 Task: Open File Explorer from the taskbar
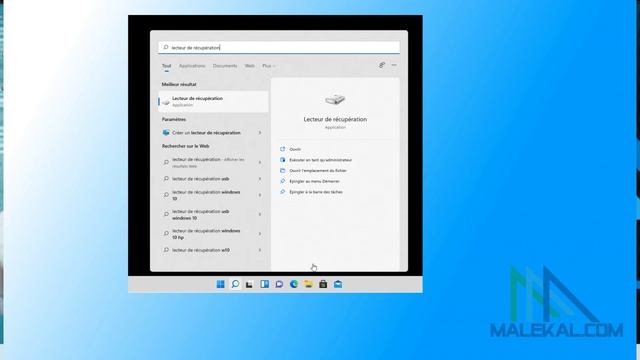308,284
